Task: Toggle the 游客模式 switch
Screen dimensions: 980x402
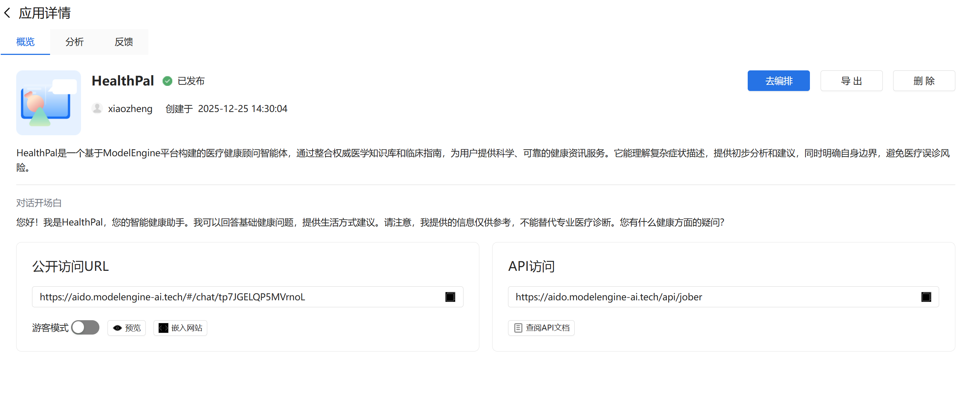Action: (85, 328)
